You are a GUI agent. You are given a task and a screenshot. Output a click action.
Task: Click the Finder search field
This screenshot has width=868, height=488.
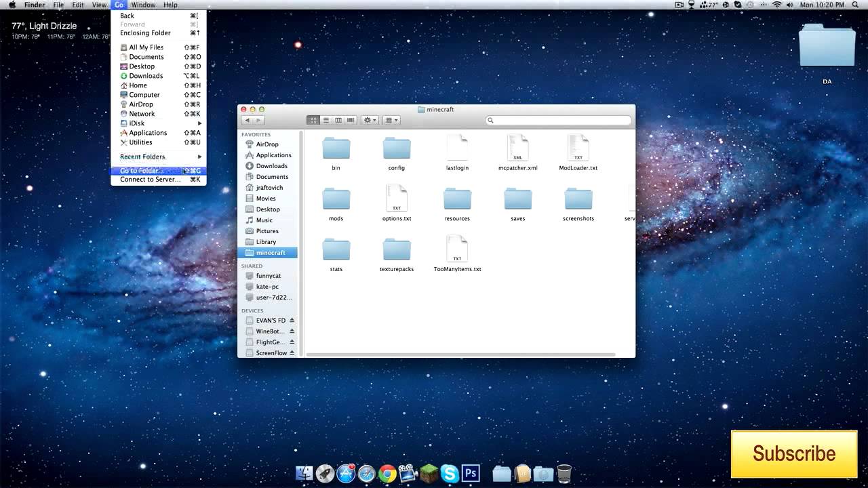[x=559, y=120]
